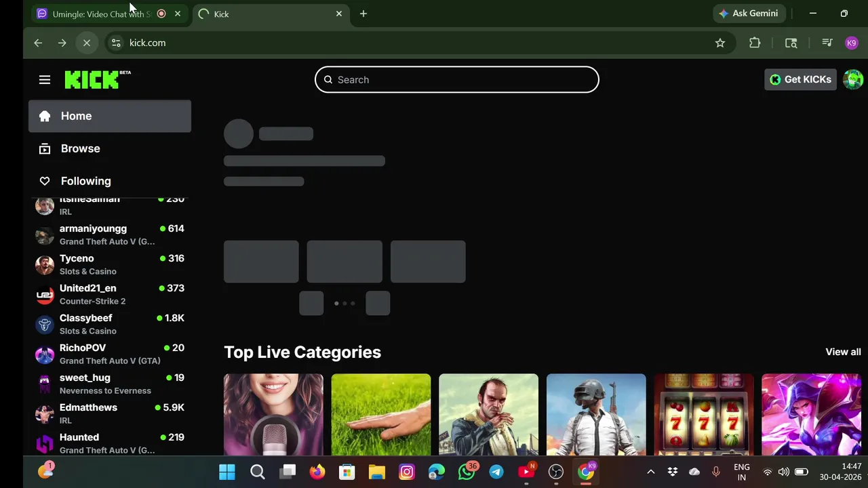Open Firefox from the taskbar
The width and height of the screenshot is (868, 488).
317,472
